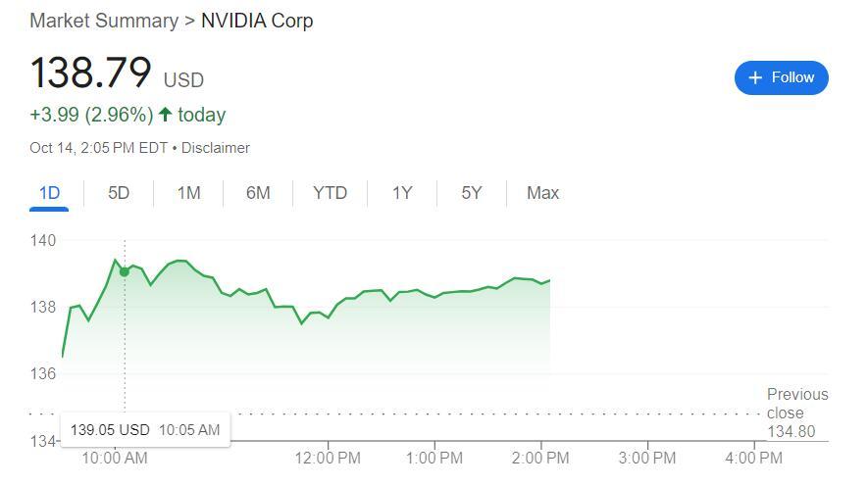Click the green up arrow beside today
This screenshot has width=868, height=486.
[x=165, y=115]
